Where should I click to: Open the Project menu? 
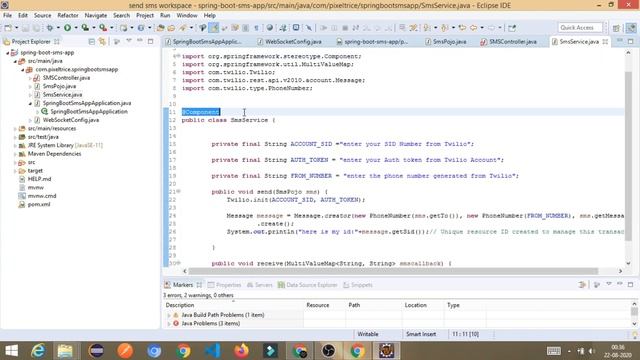point(145,16)
